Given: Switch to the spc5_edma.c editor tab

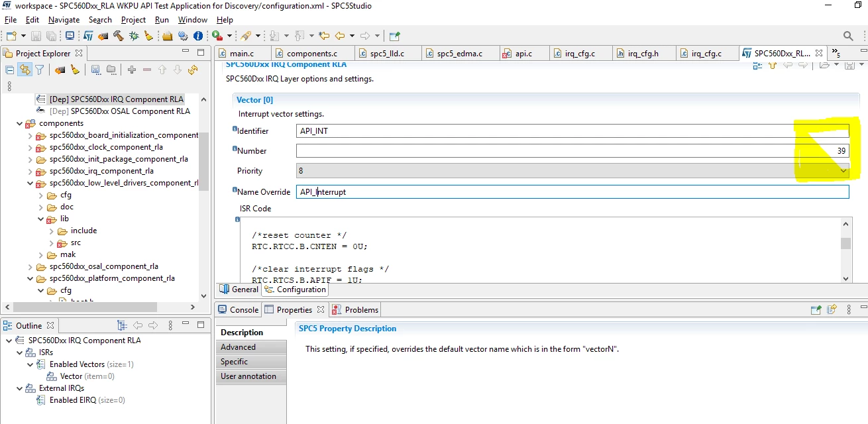Looking at the screenshot, I should coord(459,53).
